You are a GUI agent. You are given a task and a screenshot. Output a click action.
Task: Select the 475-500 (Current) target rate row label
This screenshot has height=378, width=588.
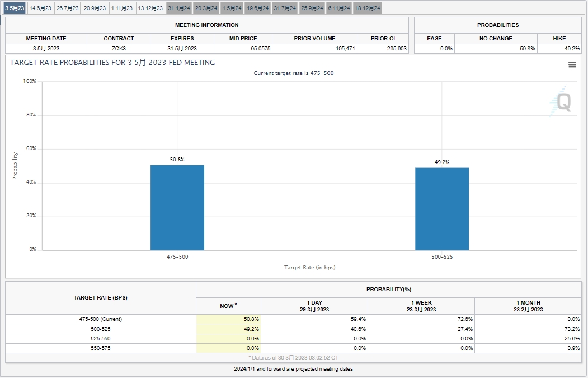point(101,319)
